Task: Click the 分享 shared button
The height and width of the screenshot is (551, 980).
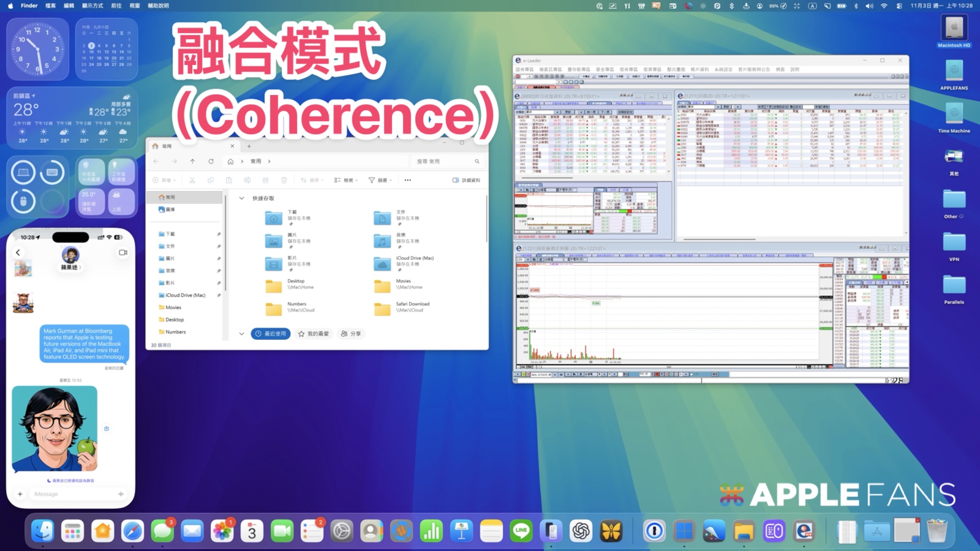Action: coord(351,334)
